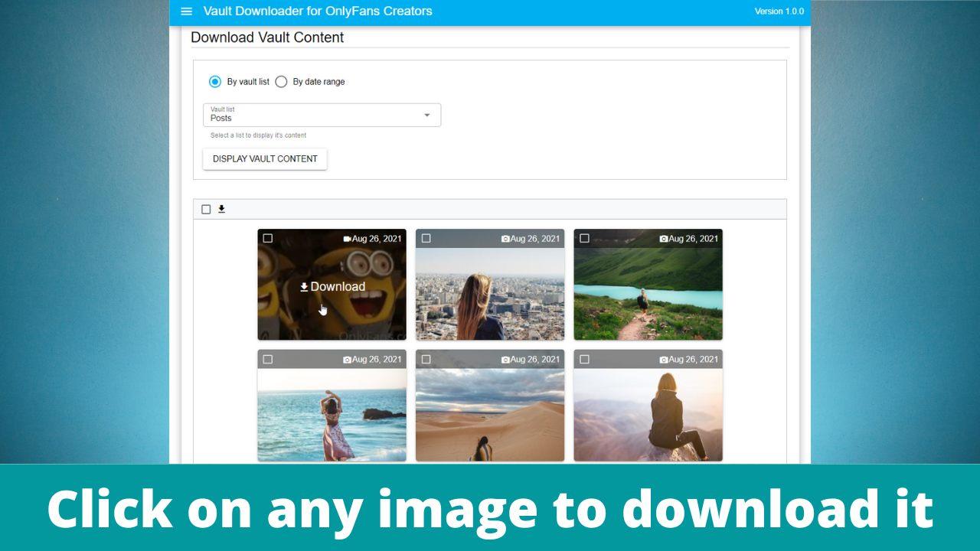The width and height of the screenshot is (980, 551).
Task: Select the By date range radio button
Action: click(x=281, y=82)
